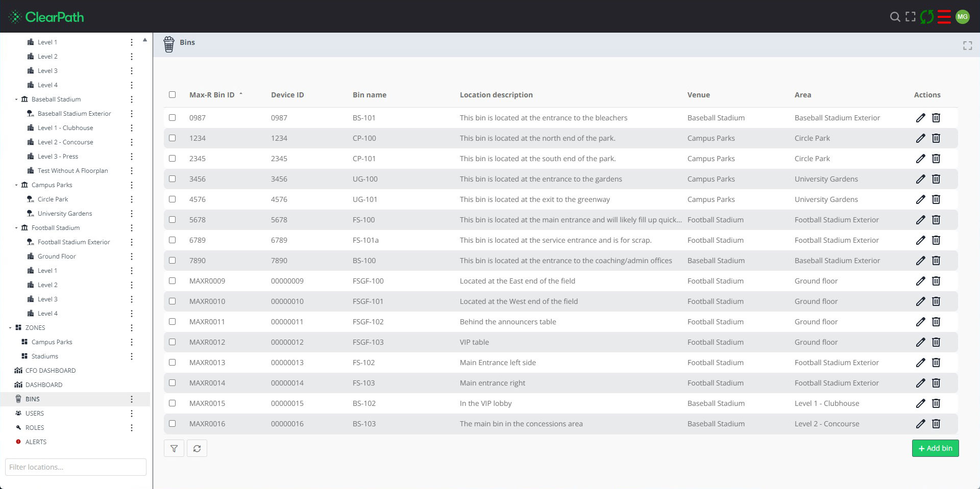Screen dimensions: 980x489
Task: Delete bin MAXR0015
Action: pyautogui.click(x=936, y=403)
